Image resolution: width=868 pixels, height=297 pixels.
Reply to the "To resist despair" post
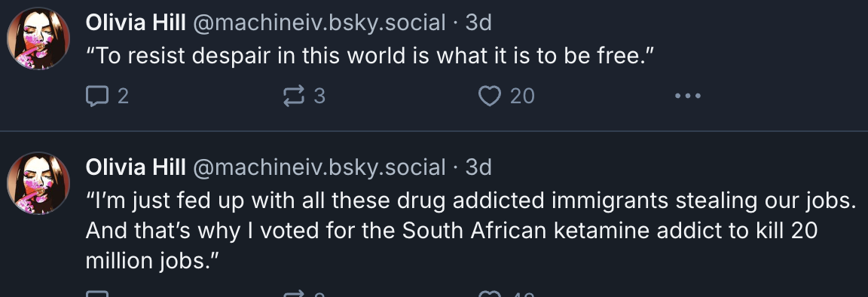(x=97, y=96)
